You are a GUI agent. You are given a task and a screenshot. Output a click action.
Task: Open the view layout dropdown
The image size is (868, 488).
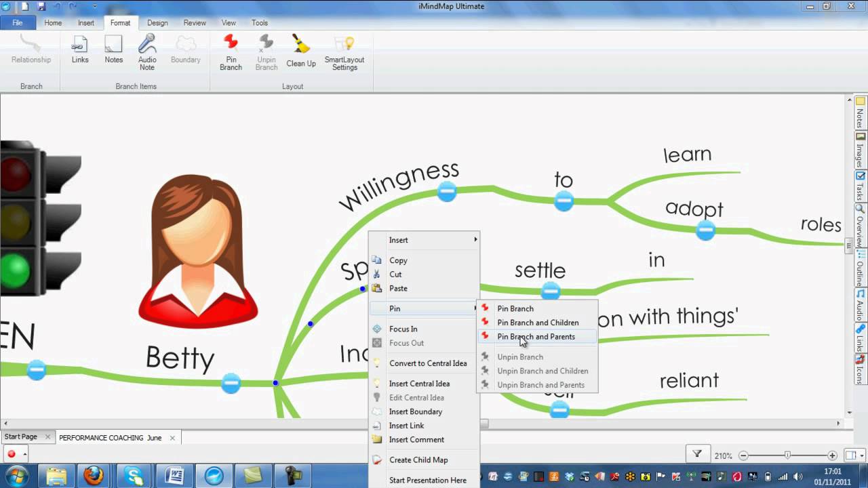(853, 455)
